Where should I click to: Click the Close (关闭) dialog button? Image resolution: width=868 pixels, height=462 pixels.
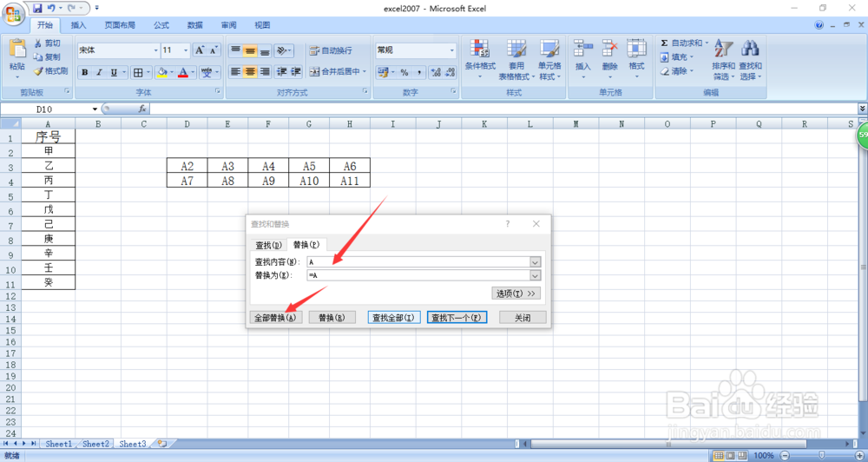click(x=523, y=318)
